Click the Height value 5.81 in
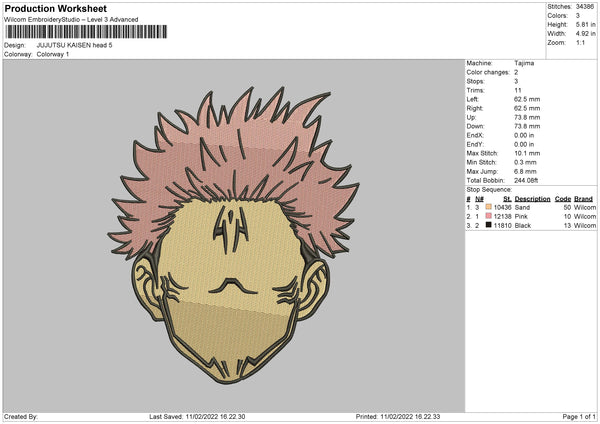This screenshot has height=424, width=600. (x=585, y=24)
